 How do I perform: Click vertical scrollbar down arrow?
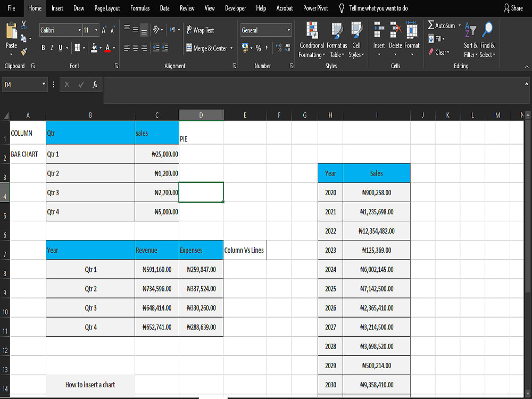(528, 394)
